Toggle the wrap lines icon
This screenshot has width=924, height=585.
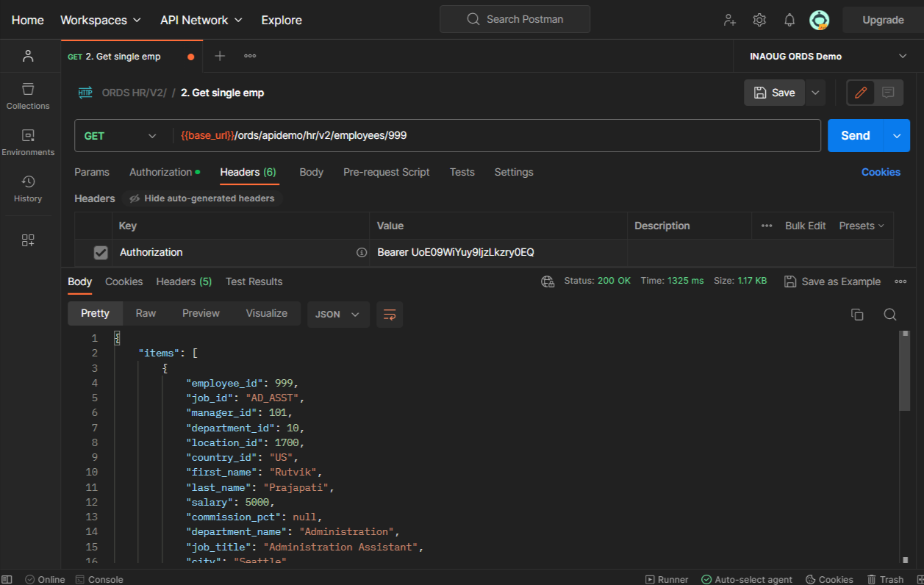click(x=390, y=314)
